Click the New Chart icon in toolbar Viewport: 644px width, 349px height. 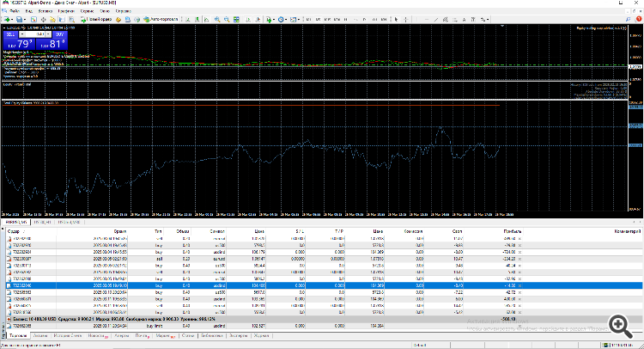7,19
